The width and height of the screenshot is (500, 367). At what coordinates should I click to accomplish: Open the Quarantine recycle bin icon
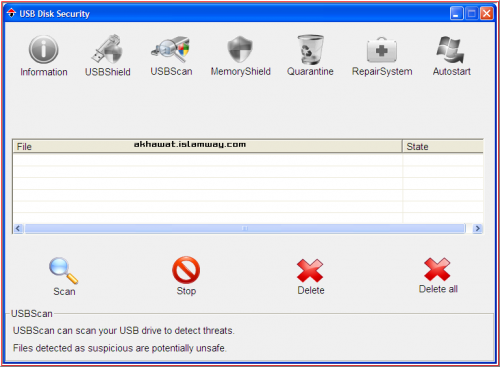[x=310, y=49]
